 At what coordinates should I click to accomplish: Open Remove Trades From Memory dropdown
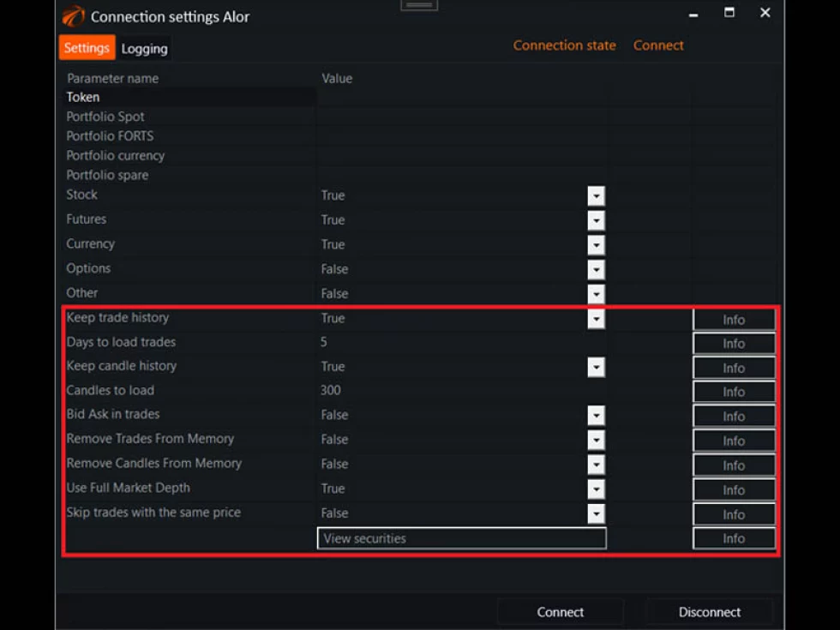pyautogui.click(x=596, y=440)
